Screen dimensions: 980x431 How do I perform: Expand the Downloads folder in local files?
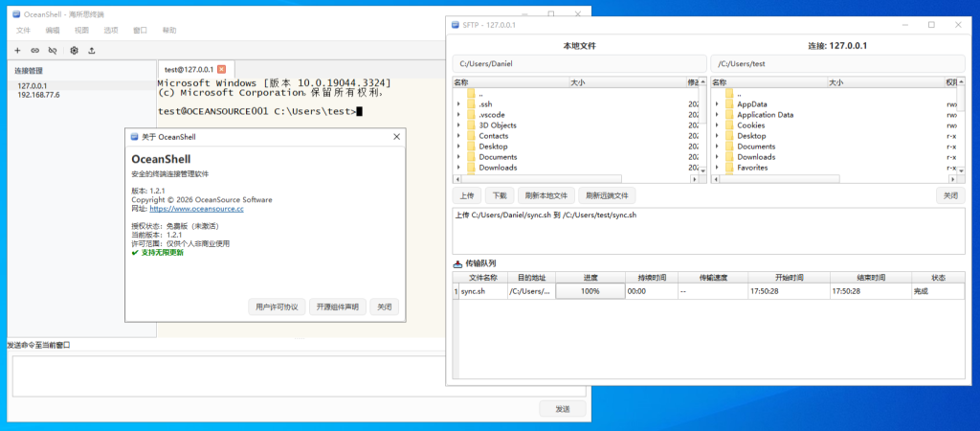click(458, 168)
